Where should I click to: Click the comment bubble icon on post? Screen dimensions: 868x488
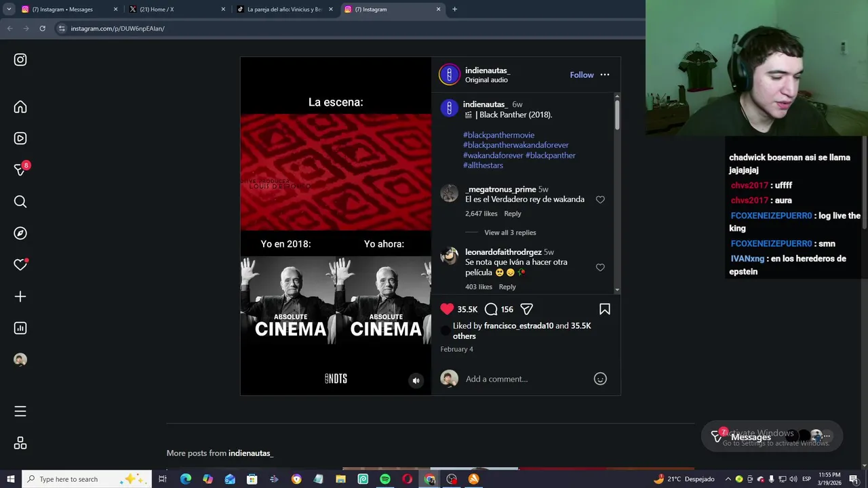pos(491,309)
